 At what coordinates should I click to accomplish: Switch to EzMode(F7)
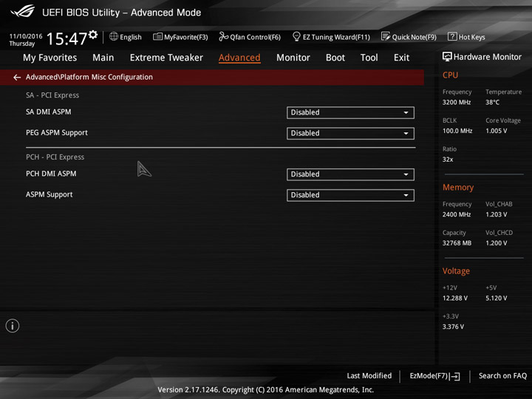[429, 376]
